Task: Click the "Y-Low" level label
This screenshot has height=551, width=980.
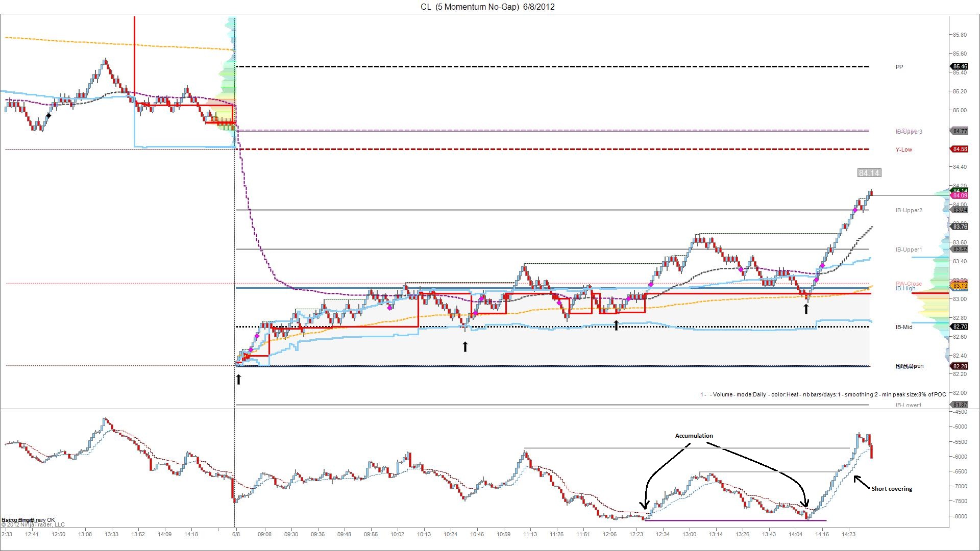Action: click(x=903, y=149)
